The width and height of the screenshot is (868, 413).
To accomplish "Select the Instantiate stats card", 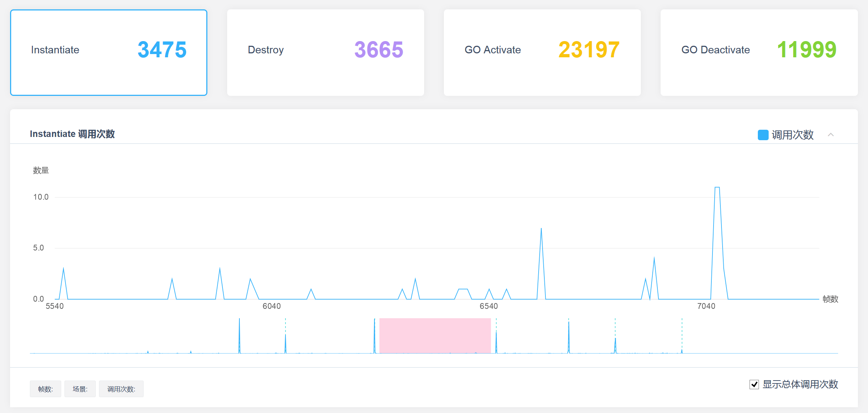I will (108, 53).
